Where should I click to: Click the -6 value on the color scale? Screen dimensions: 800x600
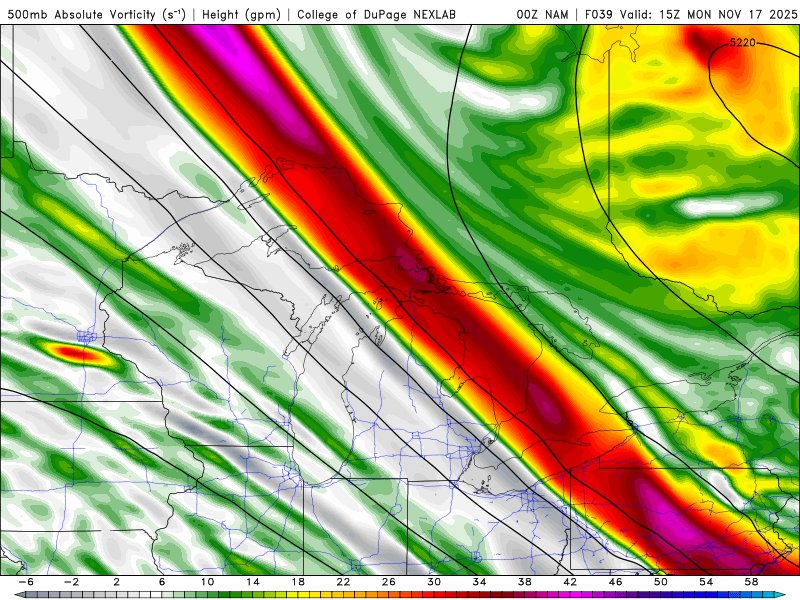pyautogui.click(x=26, y=582)
